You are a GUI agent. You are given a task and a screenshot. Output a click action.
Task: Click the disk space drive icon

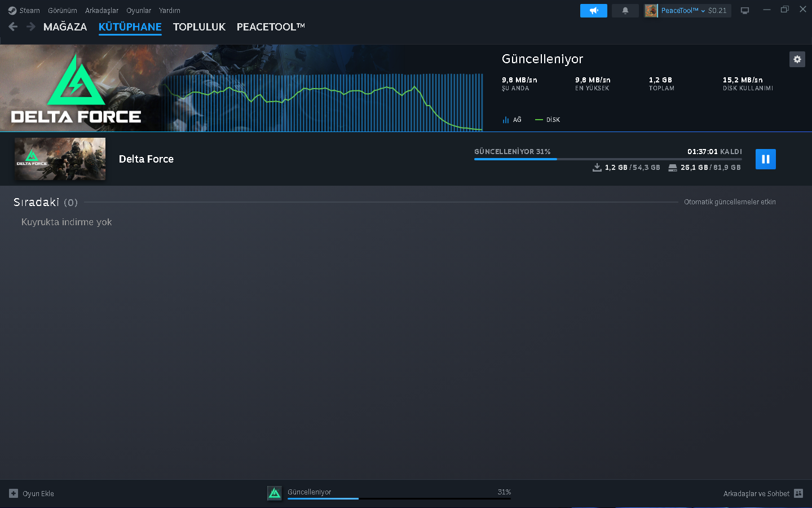click(x=673, y=168)
